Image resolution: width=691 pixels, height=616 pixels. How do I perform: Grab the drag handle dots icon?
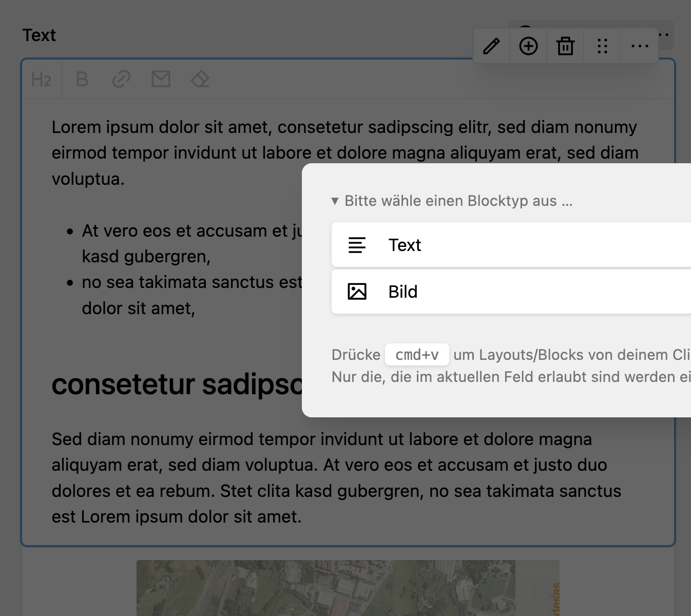(602, 46)
